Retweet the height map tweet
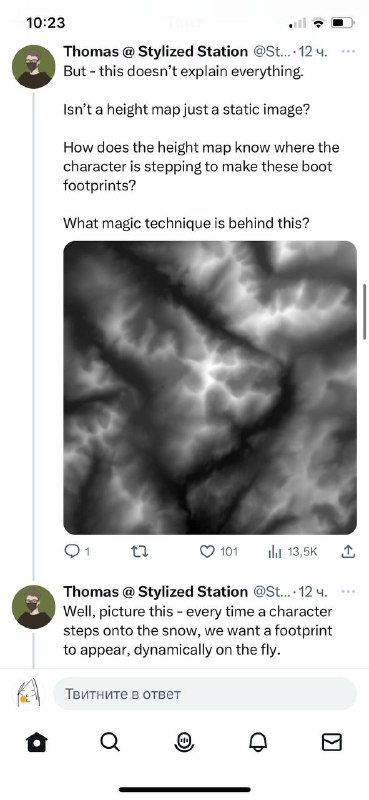 click(x=139, y=552)
